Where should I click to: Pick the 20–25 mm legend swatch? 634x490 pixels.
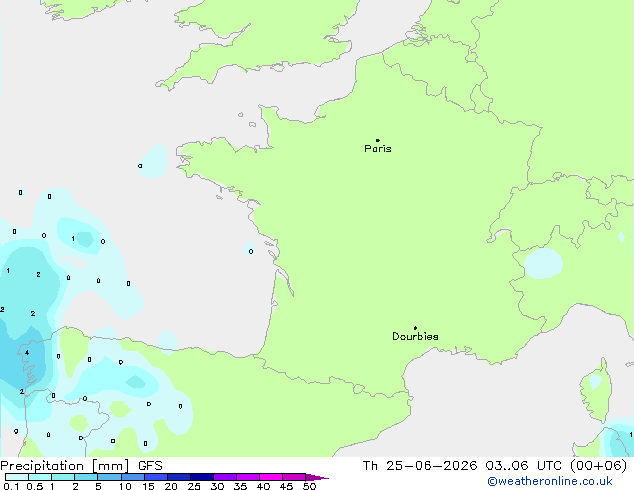(178, 477)
